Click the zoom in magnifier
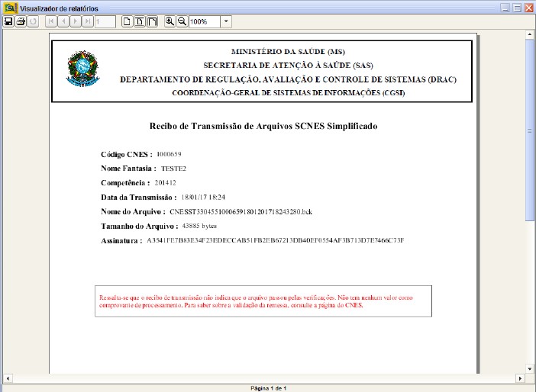Screen dimensions: 536x392 tap(170, 21)
